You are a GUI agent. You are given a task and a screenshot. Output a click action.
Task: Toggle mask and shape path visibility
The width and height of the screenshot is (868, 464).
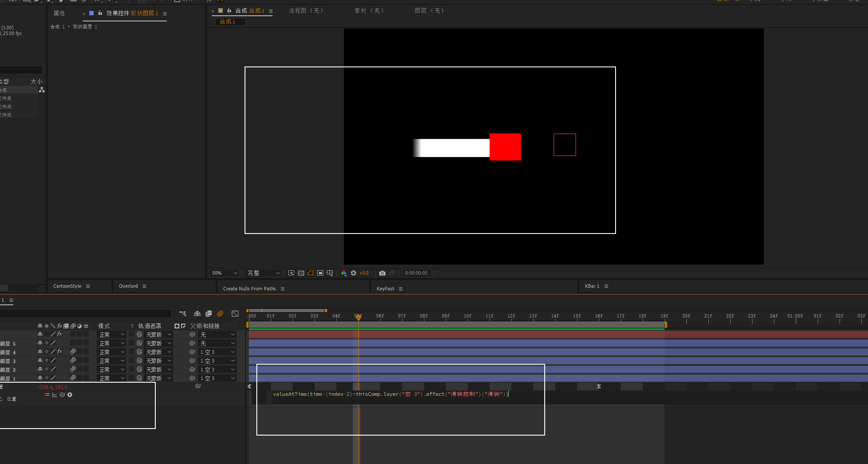pos(311,273)
